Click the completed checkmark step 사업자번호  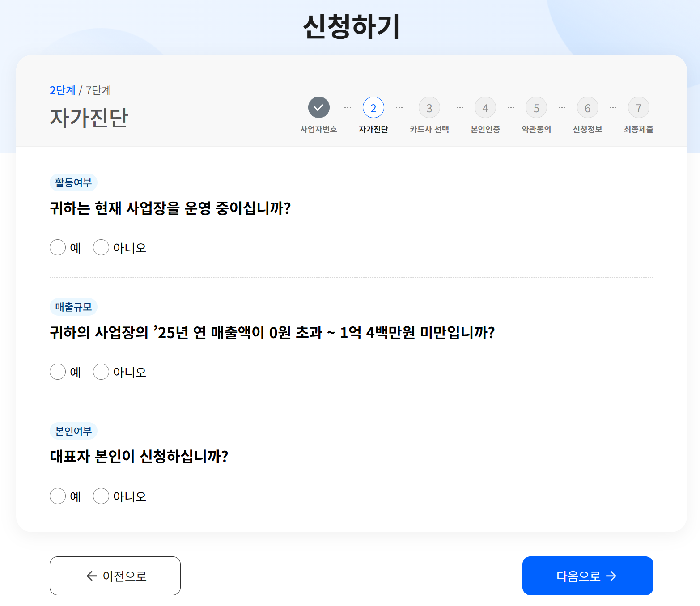(318, 107)
